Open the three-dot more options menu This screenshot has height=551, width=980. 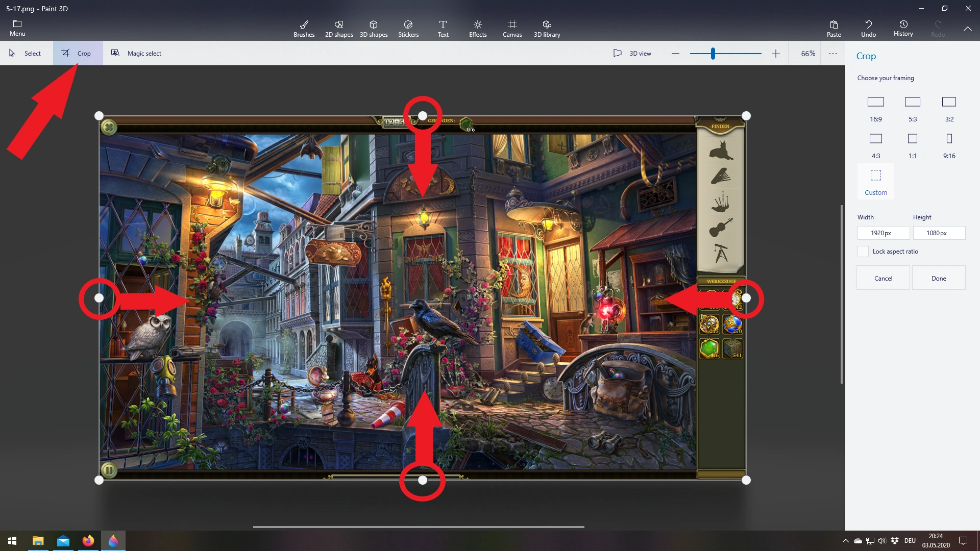click(x=833, y=53)
